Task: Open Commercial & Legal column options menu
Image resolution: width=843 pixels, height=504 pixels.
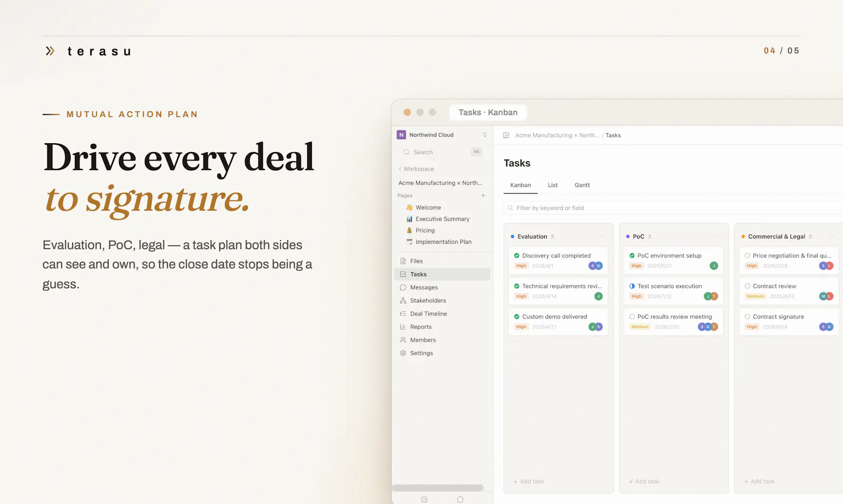Action: 832,237
